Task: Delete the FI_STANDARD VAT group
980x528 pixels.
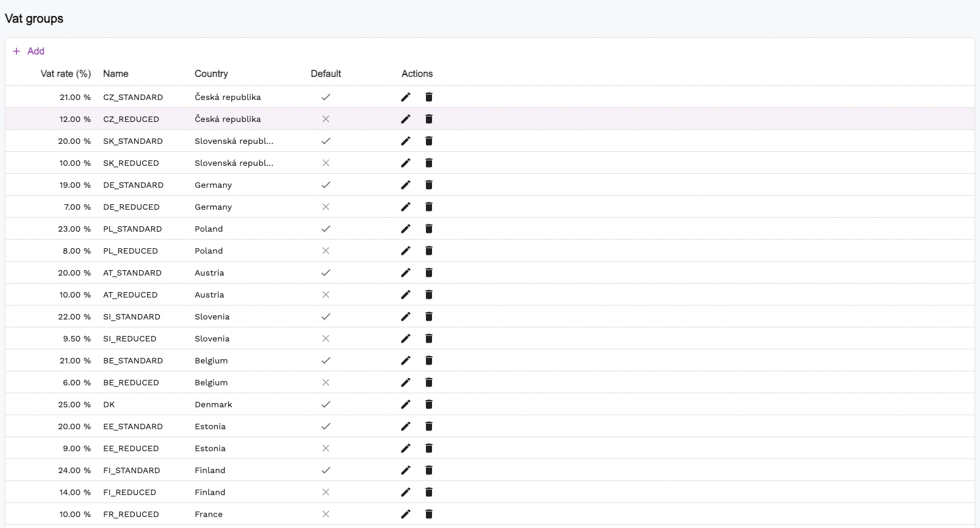Action: point(429,470)
